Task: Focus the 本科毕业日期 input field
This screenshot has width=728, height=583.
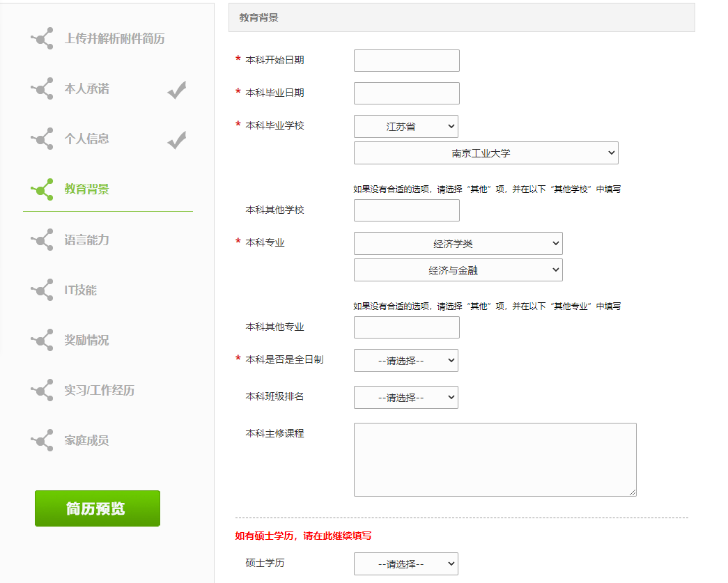Action: click(407, 93)
